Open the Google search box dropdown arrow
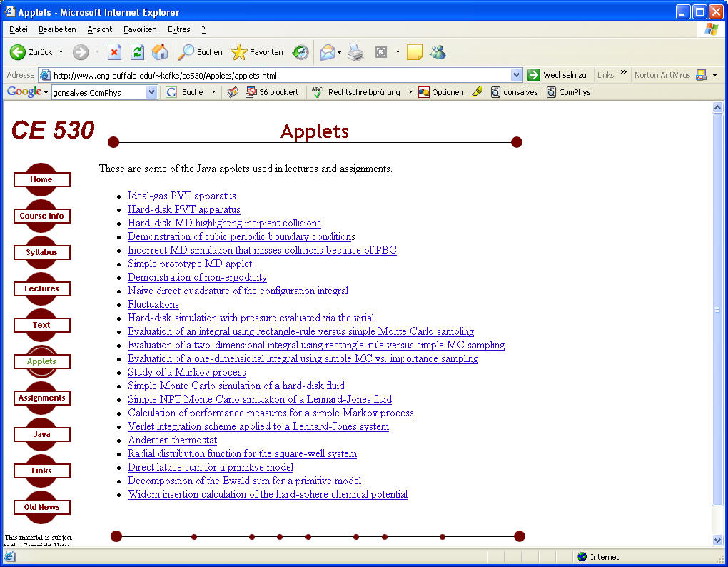Viewport: 728px width, 567px height. pos(151,92)
